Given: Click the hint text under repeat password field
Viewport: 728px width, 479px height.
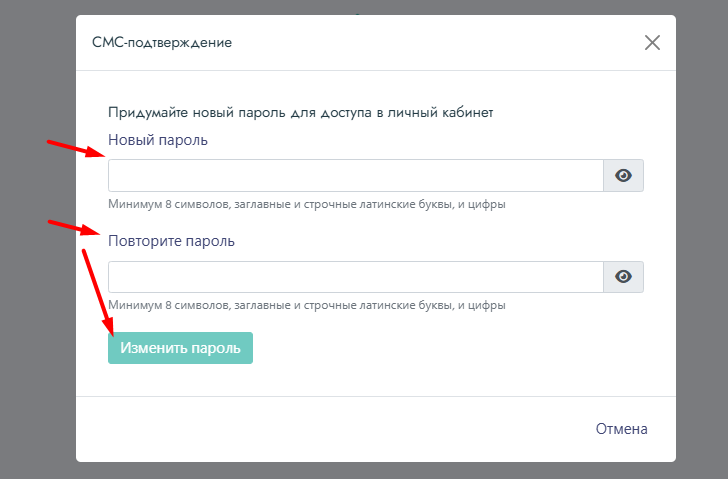Looking at the screenshot, I should point(307,305).
